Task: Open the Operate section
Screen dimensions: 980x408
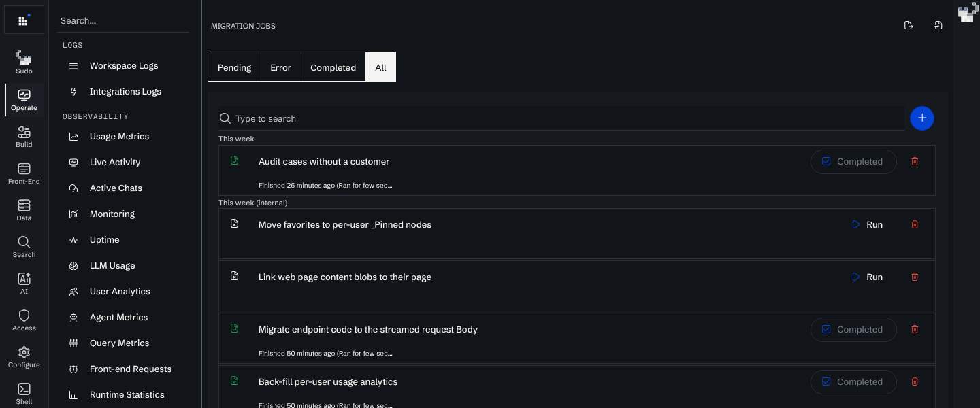Action: [24, 100]
